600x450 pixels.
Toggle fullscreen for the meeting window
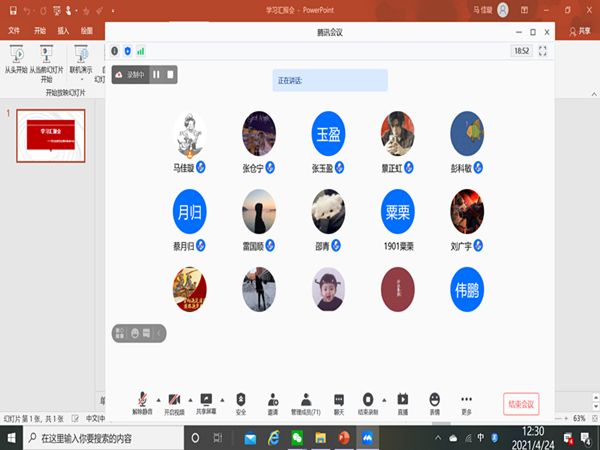click(x=543, y=50)
